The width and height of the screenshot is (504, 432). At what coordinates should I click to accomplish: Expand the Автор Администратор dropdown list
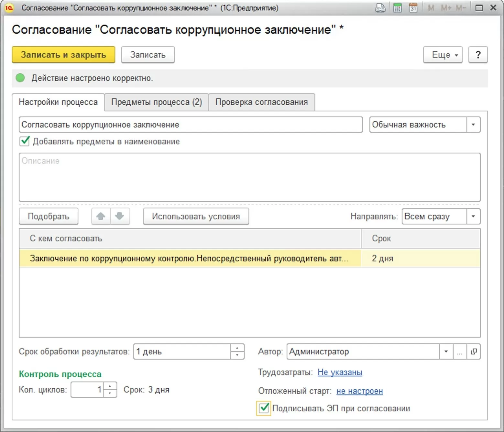tap(446, 351)
